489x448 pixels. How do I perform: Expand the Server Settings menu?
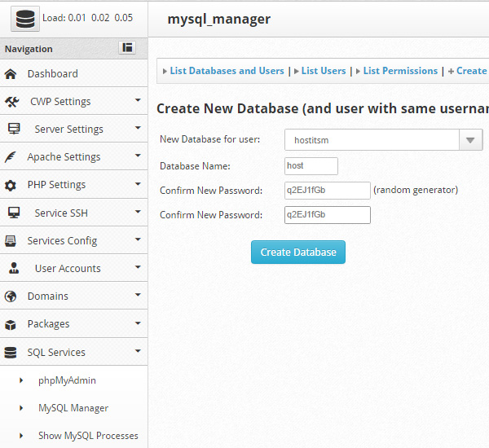[73, 130]
